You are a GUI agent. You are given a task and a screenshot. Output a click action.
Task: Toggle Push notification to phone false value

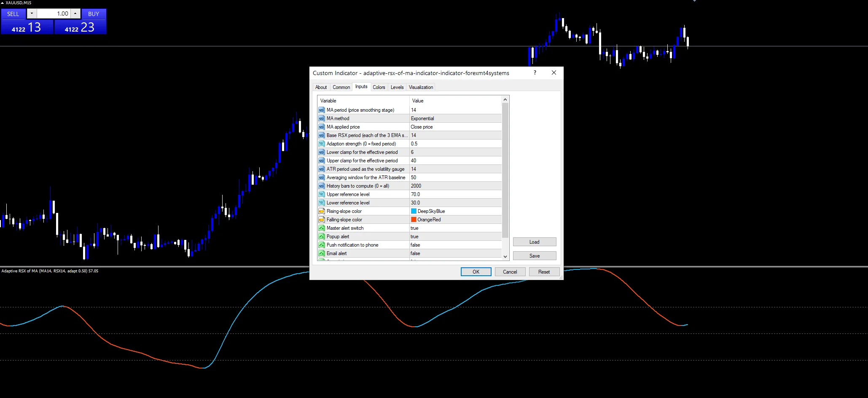point(456,245)
